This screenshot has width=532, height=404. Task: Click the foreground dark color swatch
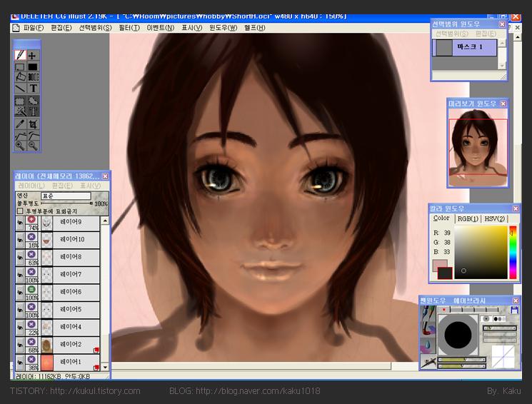click(444, 273)
